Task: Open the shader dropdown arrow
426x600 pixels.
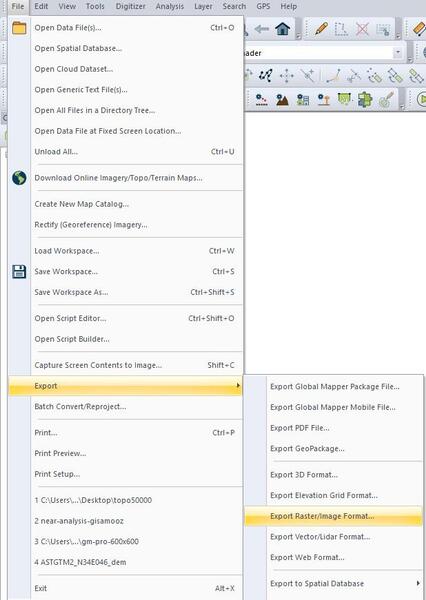Action: pos(398,52)
